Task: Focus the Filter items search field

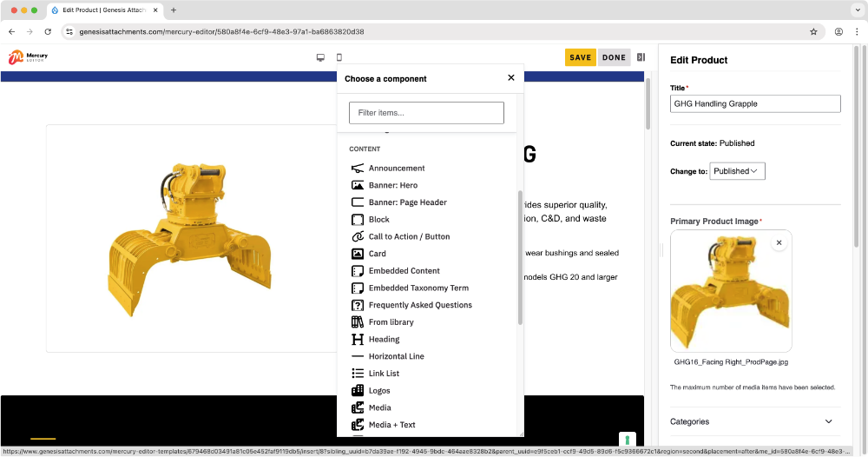Action: (x=426, y=113)
